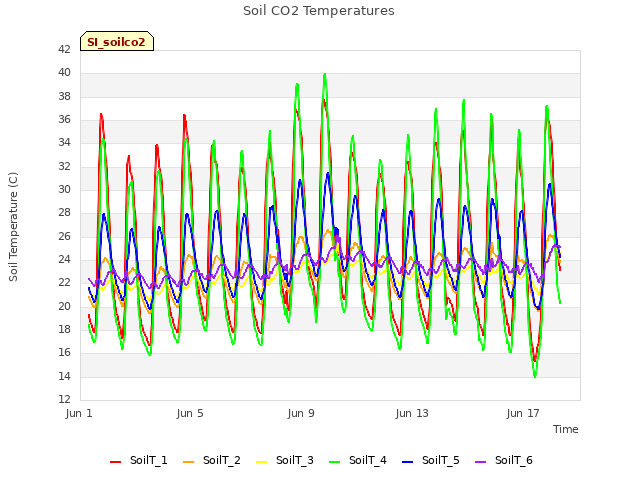Viewport: 640px width, 480px height.
Task: Click the Soil CO2 Temperatures chart title
Action: 319,11
